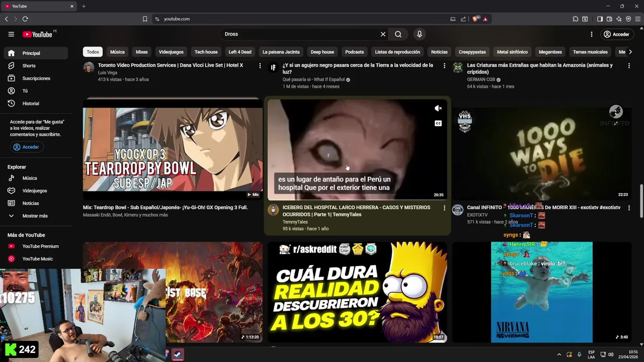
Task: Open Brave Rewards triangle icon
Action: click(485, 19)
